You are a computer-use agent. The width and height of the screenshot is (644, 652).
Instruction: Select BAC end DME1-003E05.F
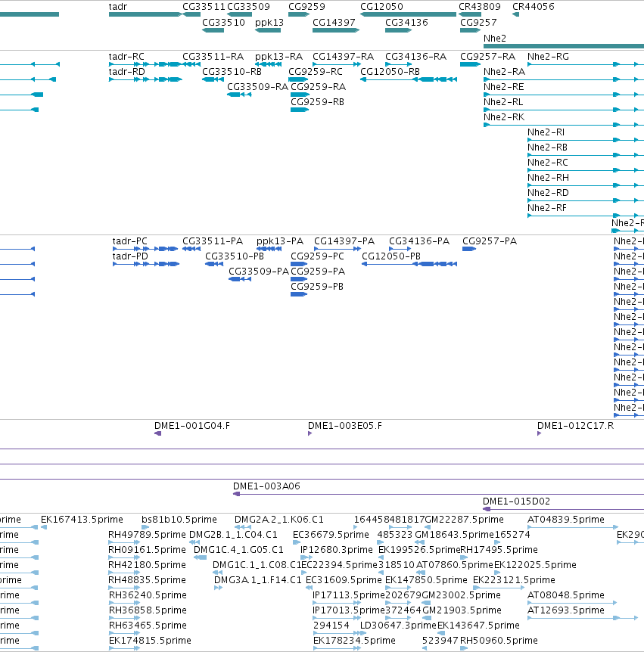pos(345,426)
